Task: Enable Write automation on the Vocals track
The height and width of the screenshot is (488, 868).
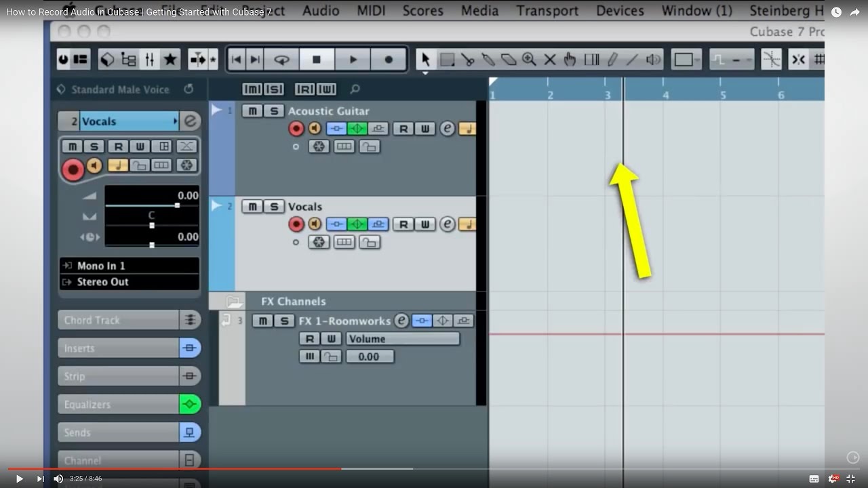Action: (x=425, y=224)
